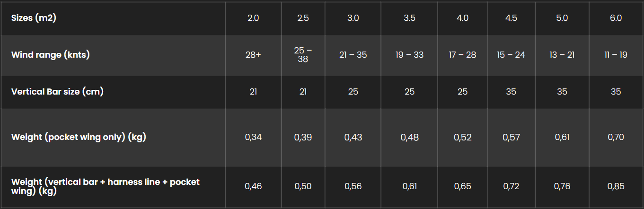The height and width of the screenshot is (209, 644).
Task: Click the 2.5 size column header
Action: pos(303,18)
